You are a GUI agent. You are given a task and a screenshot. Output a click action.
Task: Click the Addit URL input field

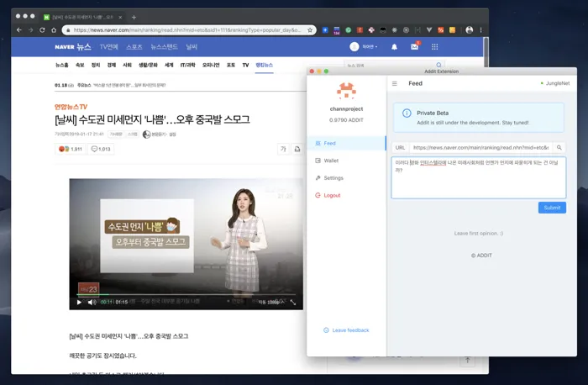tap(480, 147)
